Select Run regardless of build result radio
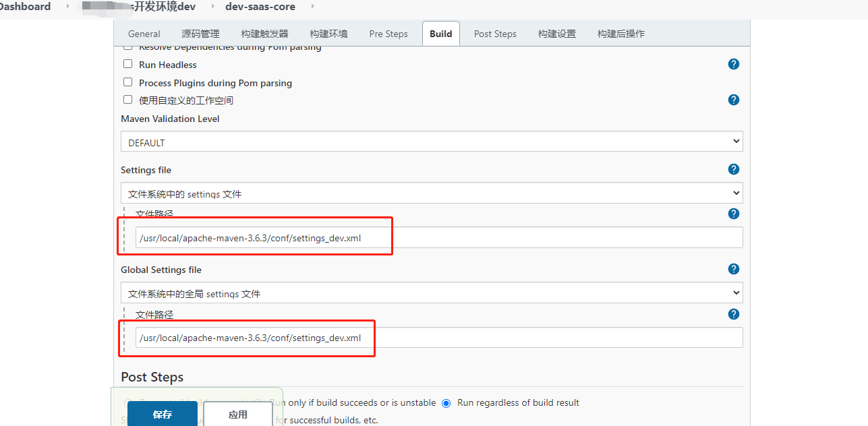 446,403
